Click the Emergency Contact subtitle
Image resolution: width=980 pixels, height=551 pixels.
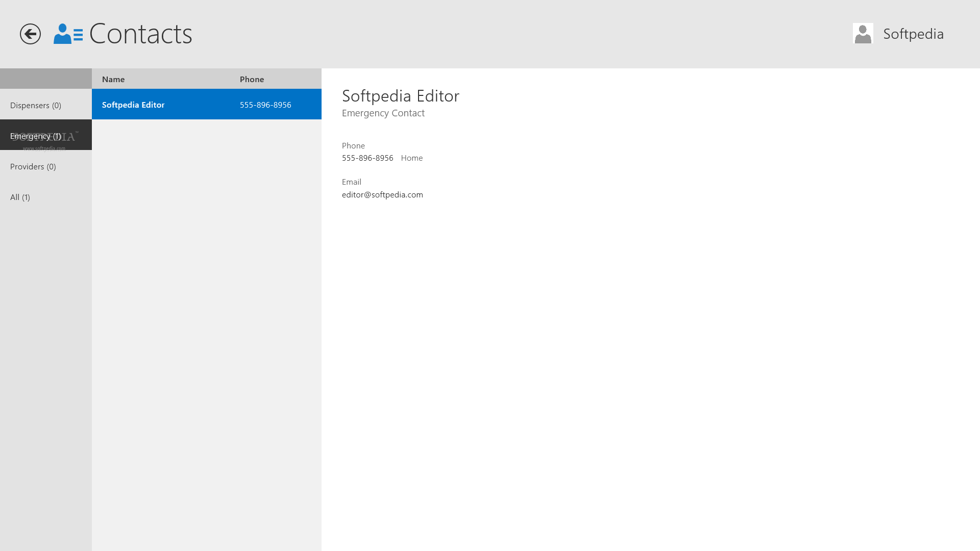point(383,113)
